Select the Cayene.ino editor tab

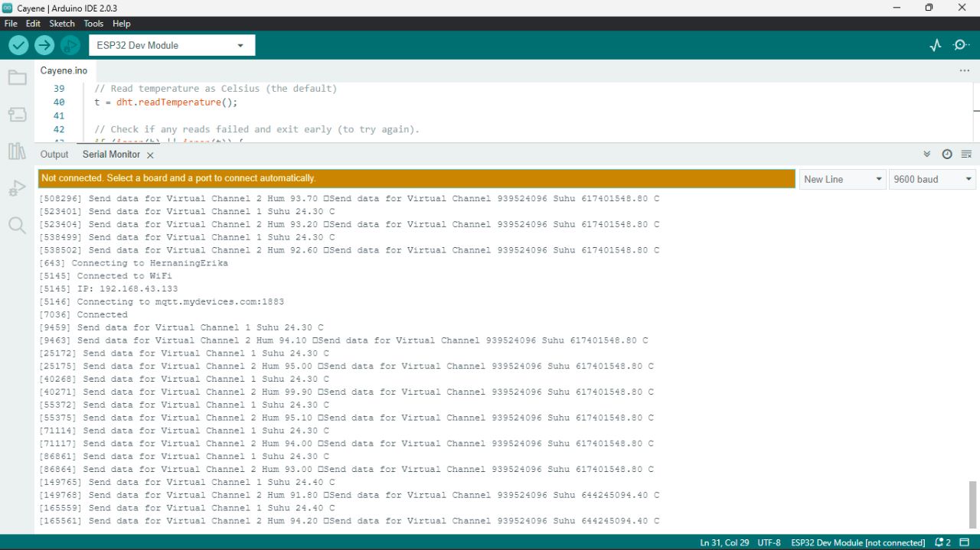pos(64,70)
